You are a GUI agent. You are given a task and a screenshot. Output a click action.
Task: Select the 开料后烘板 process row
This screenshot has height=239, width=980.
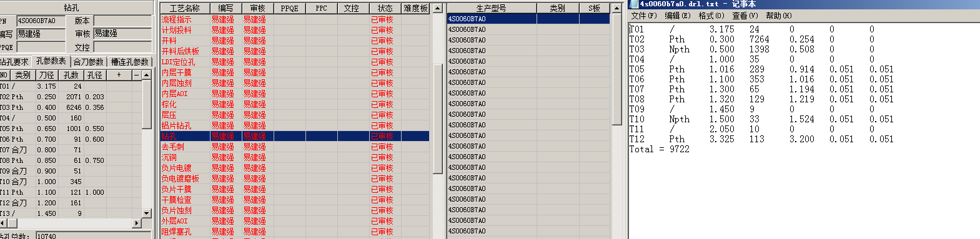pos(295,51)
